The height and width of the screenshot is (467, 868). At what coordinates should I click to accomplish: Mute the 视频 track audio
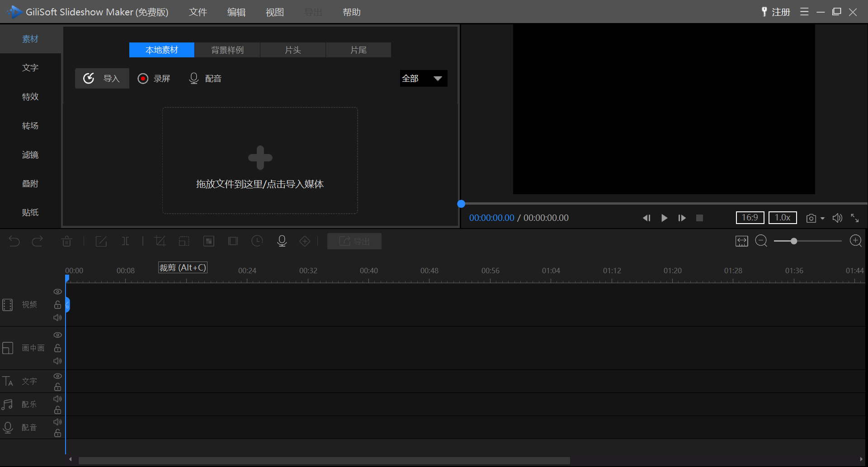[57, 318]
